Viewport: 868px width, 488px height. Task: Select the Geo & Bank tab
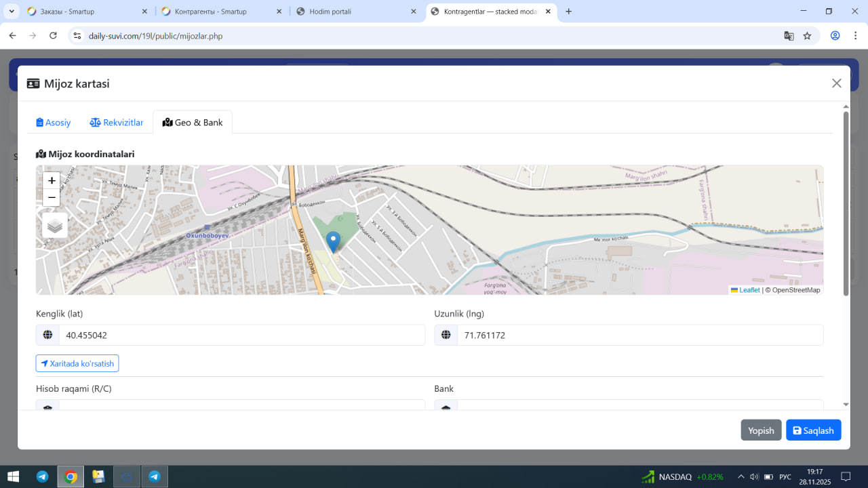pos(193,123)
